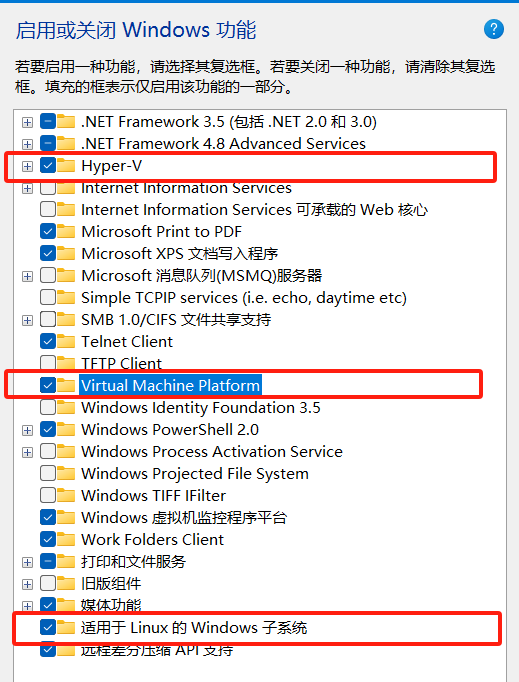Check the Windows Projected File System box

tap(48, 473)
